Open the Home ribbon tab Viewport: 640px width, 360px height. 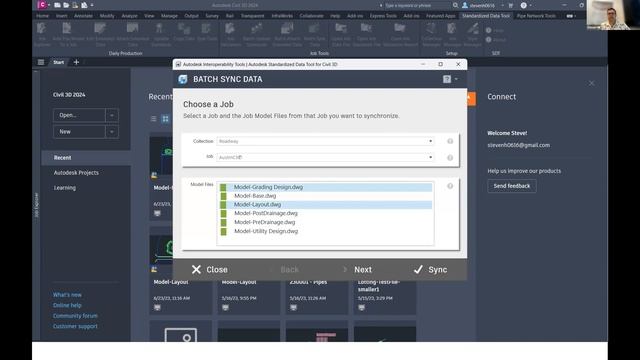(x=42, y=16)
